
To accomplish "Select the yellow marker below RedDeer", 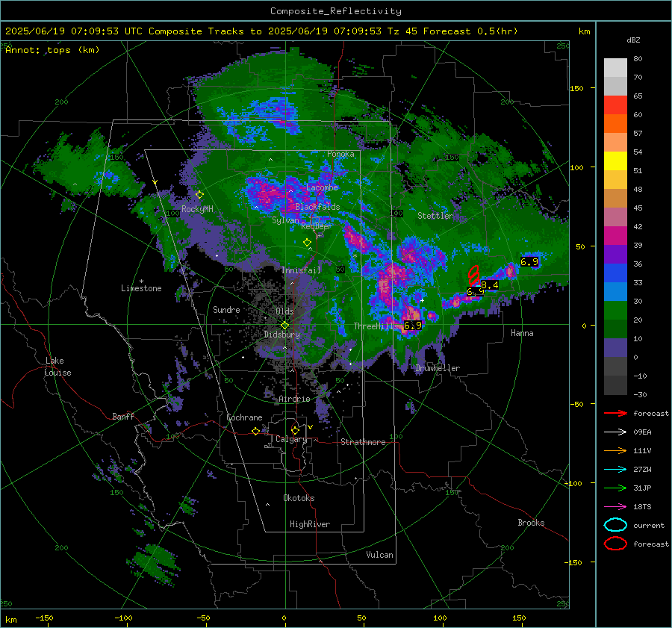I will [x=307, y=242].
